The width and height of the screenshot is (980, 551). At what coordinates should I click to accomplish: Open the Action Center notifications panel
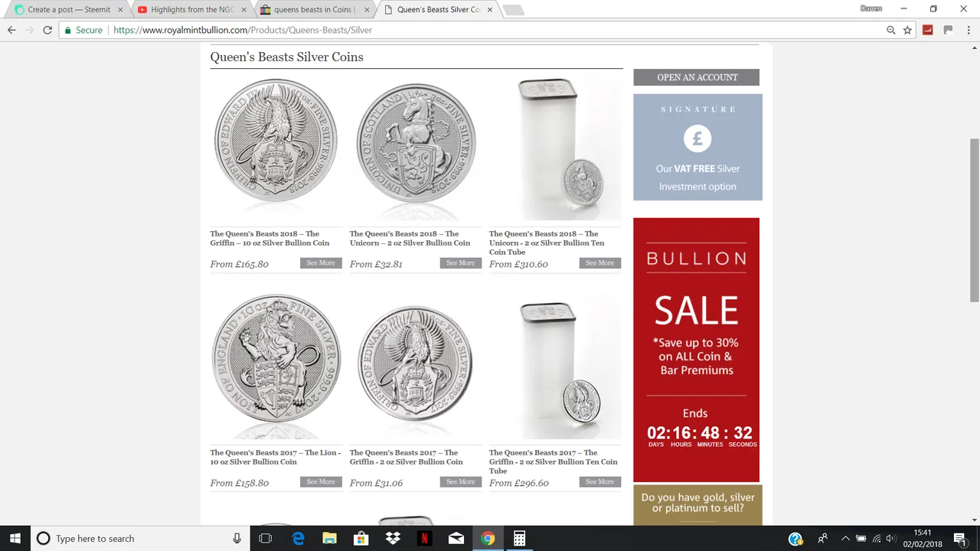[x=960, y=538]
